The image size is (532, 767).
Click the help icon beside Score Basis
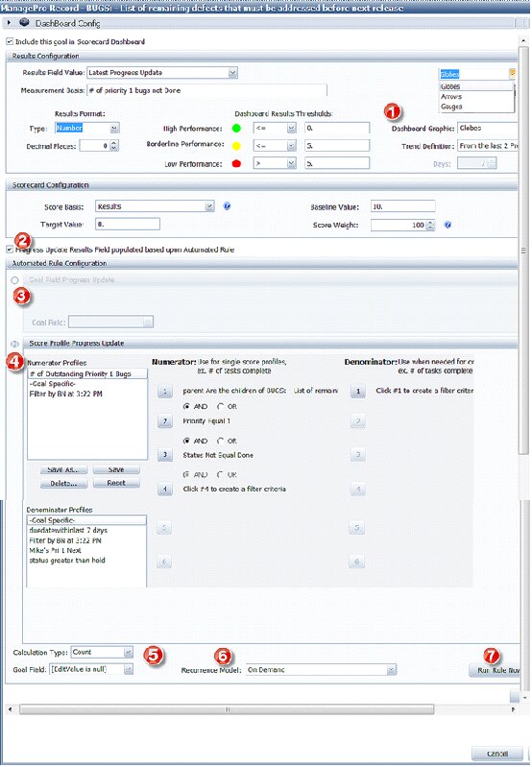[227, 206]
